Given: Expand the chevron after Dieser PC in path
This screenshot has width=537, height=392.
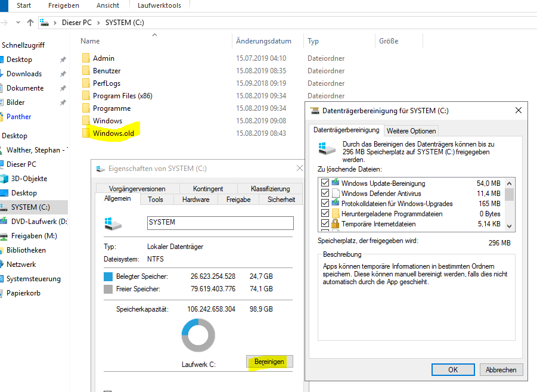Looking at the screenshot, I should pyautogui.click(x=98, y=23).
